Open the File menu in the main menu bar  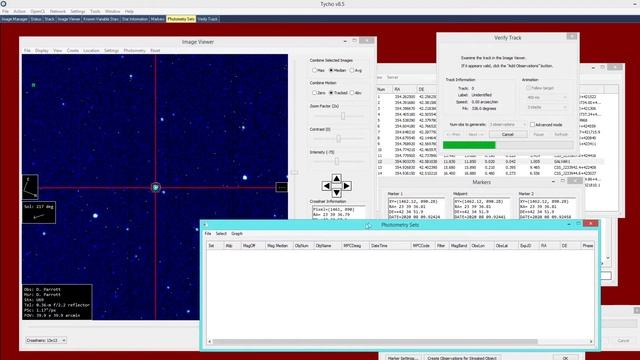pos(5,11)
